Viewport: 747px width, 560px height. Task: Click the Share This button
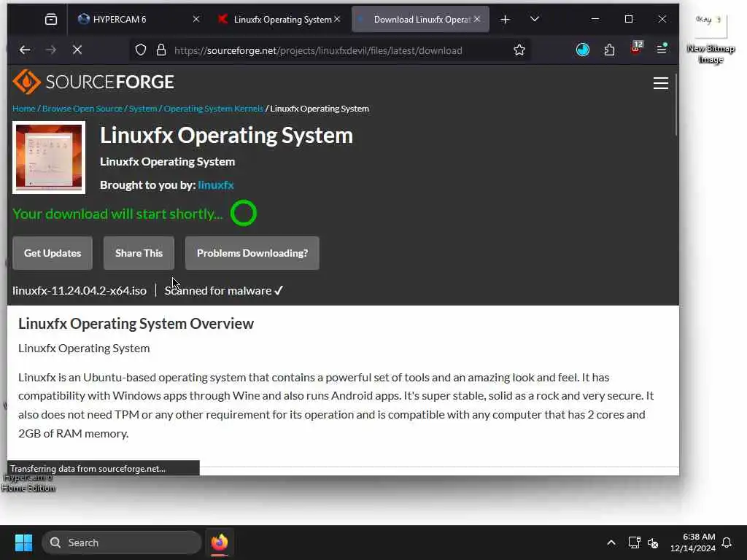[139, 253]
